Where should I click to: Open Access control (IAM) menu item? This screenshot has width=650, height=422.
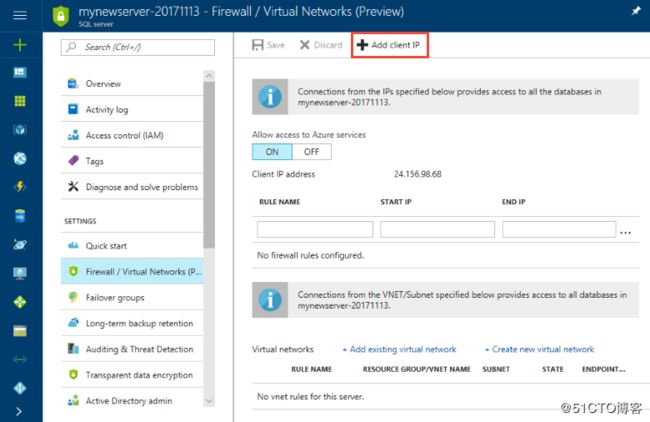(132, 136)
